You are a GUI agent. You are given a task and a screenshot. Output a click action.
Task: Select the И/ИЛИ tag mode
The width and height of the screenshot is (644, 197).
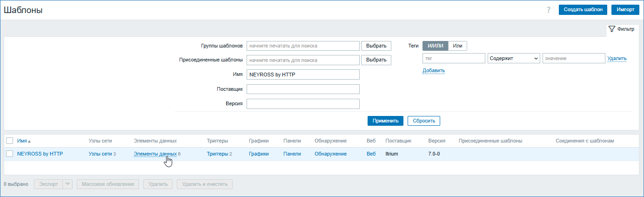[x=436, y=46]
